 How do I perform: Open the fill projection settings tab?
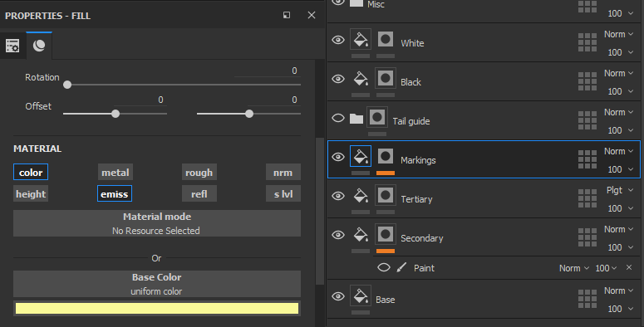click(x=12, y=46)
